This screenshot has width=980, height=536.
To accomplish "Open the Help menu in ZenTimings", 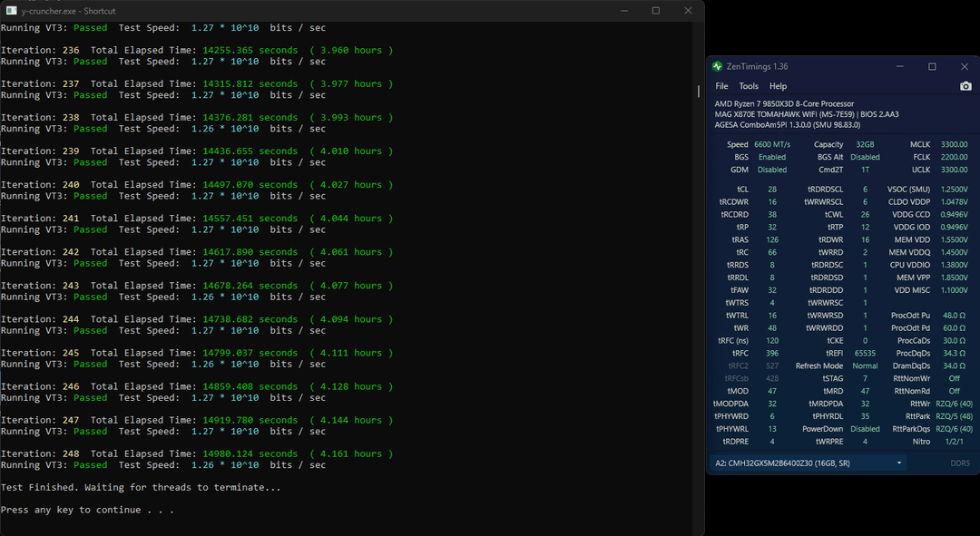I will 778,86.
